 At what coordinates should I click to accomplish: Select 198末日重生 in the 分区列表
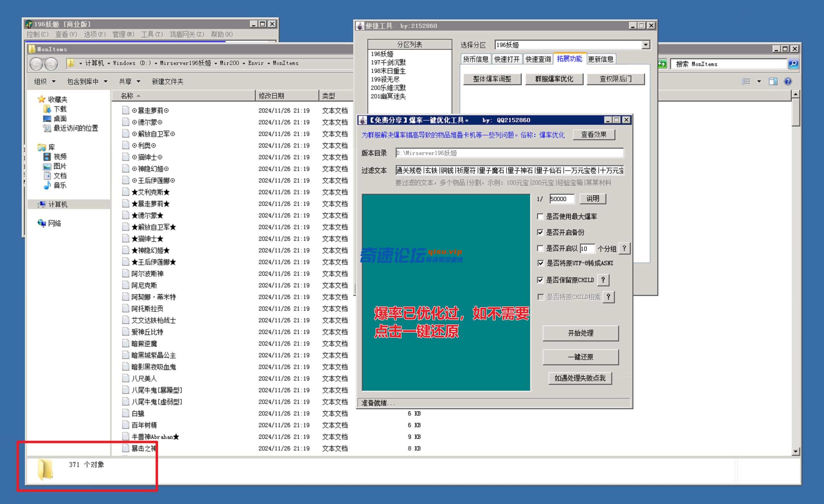(388, 71)
